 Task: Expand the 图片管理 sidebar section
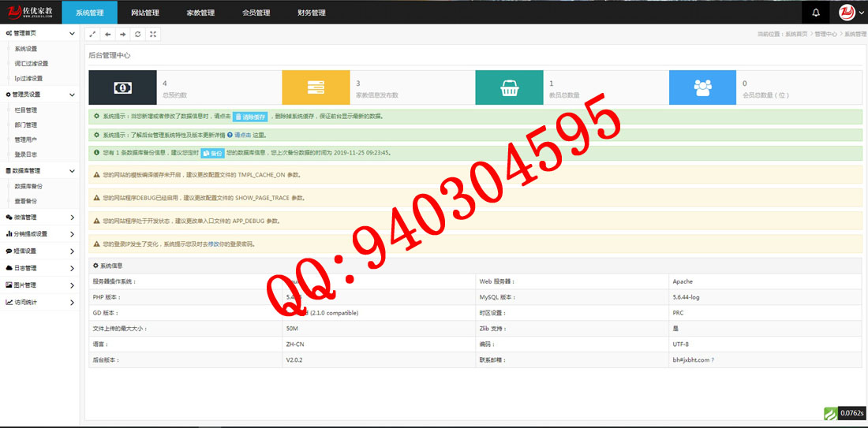pos(39,285)
